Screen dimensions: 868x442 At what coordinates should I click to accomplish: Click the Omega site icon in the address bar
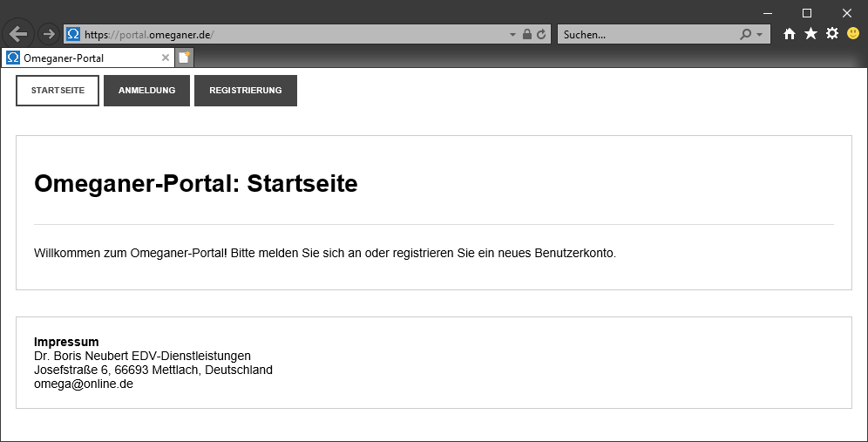[73, 34]
